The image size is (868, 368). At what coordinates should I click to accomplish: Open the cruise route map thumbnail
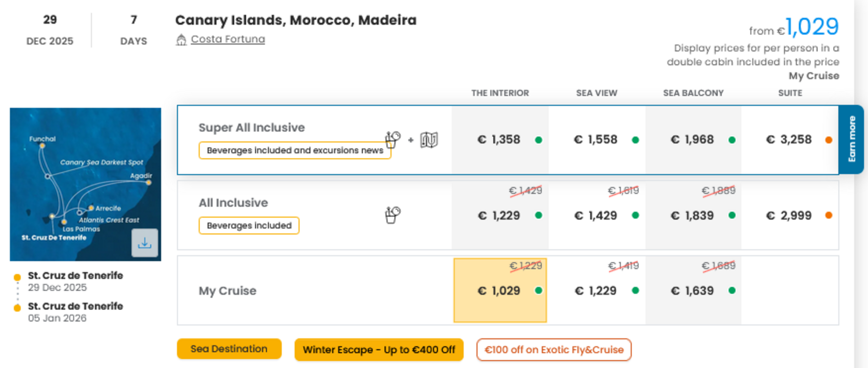86,184
